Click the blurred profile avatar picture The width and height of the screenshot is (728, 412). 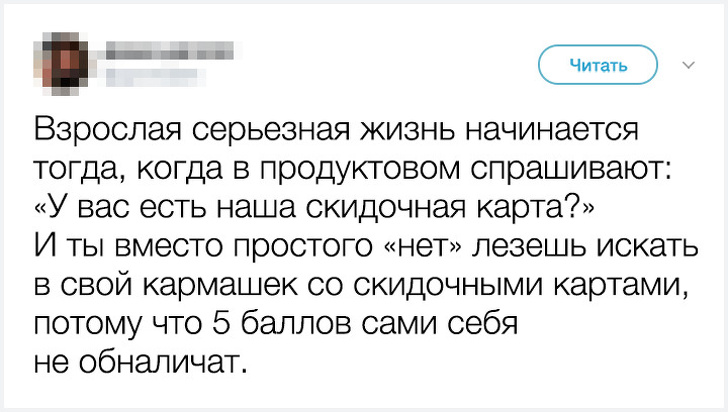coord(63,62)
